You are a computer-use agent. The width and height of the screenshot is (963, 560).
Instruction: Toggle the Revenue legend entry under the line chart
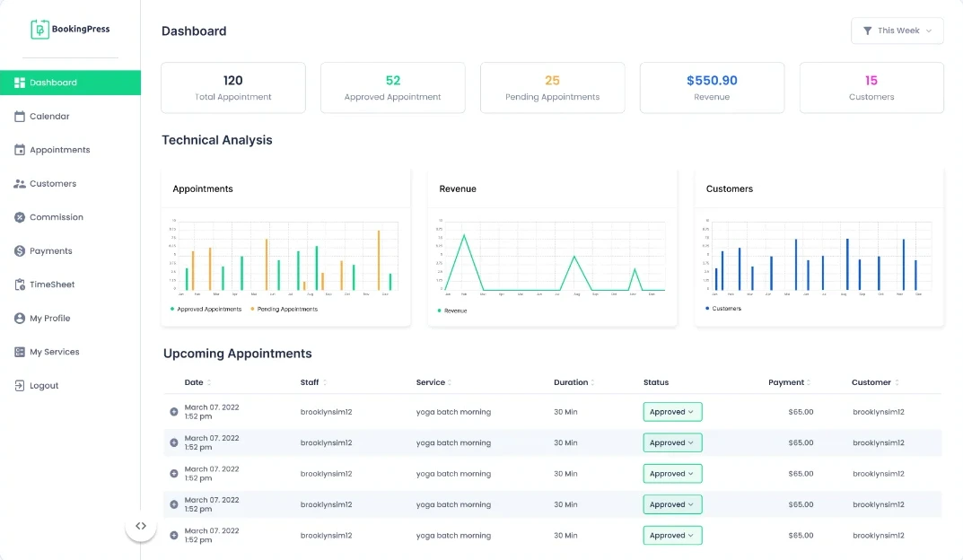(x=452, y=311)
